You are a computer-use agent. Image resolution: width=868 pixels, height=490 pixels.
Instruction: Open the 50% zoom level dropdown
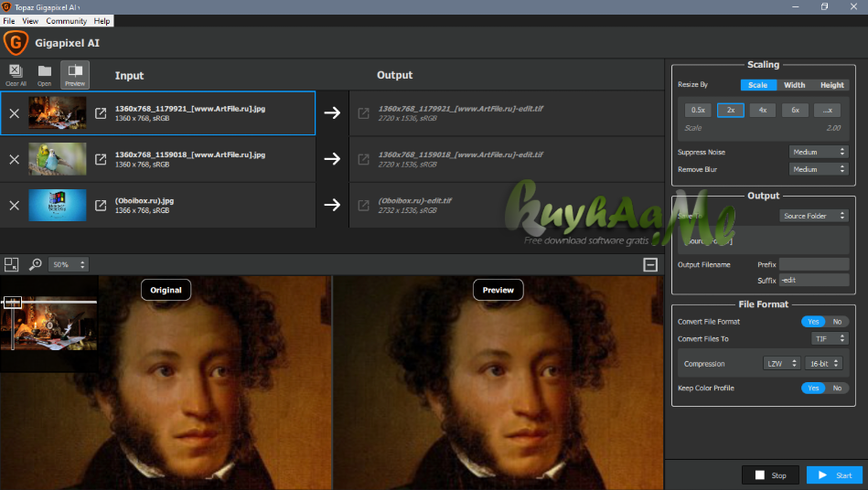pos(69,264)
